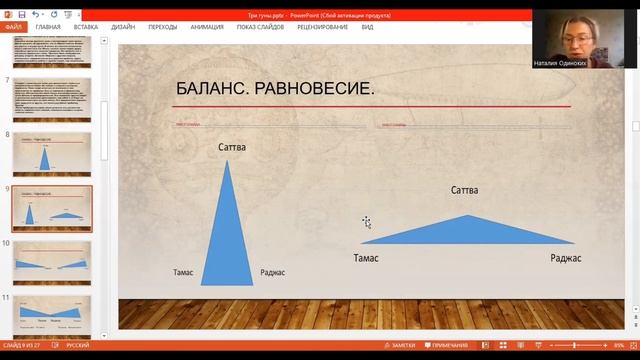Save the presentation with the floppy icon
This screenshot has height=360, width=640.
tap(22, 15)
